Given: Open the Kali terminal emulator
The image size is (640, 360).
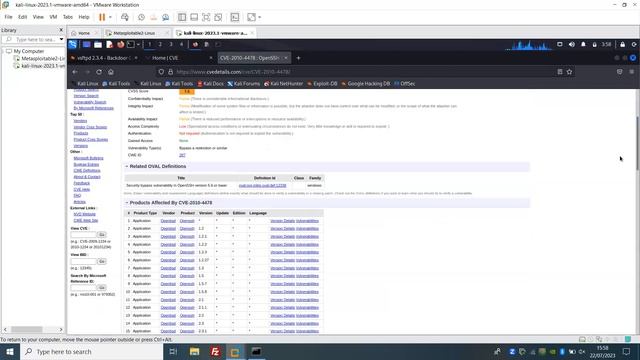Looking at the screenshot, I should coord(131,44).
